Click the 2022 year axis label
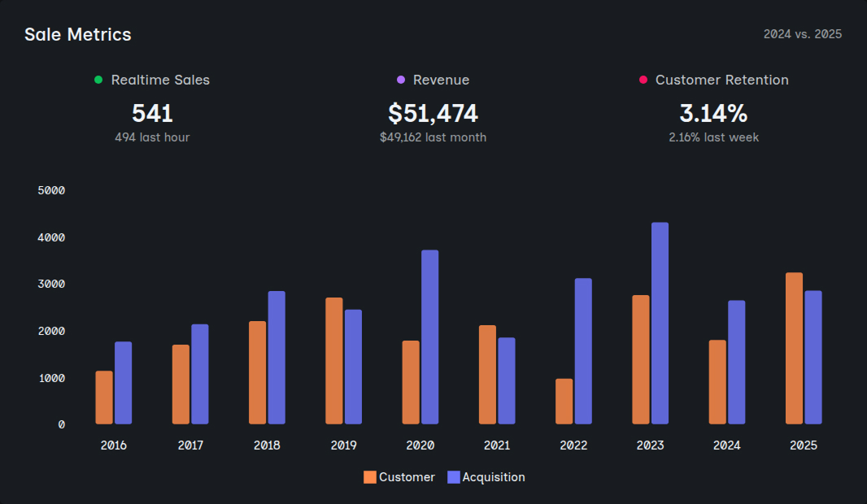This screenshot has width=867, height=504. coord(573,445)
